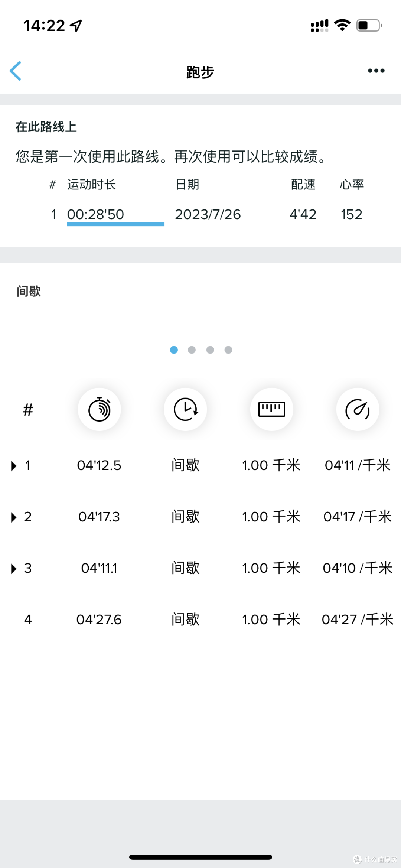Tap the speedometer pace column icon
401x868 pixels.
pos(358,409)
